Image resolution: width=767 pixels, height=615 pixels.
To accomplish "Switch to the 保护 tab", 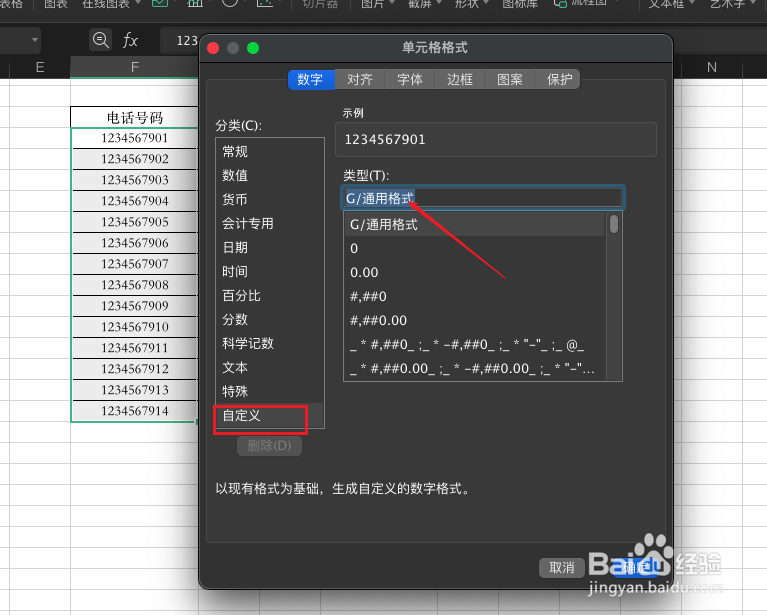I will pyautogui.click(x=559, y=79).
